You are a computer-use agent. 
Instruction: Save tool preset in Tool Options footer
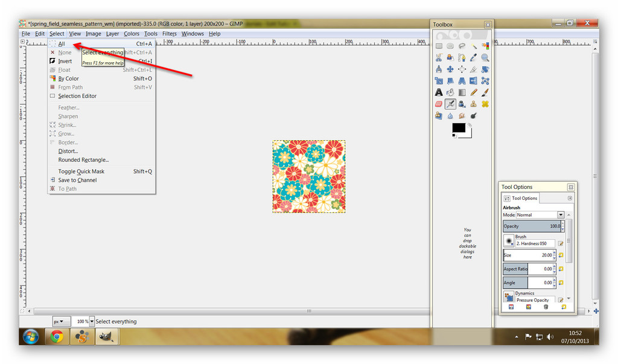coord(511,307)
